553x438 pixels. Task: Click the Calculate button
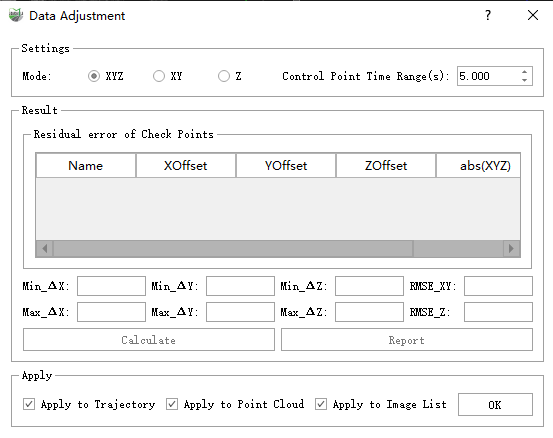(148, 340)
